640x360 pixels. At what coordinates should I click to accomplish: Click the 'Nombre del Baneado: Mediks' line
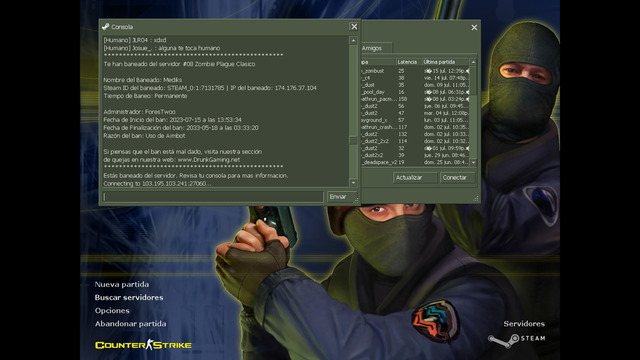pos(142,80)
